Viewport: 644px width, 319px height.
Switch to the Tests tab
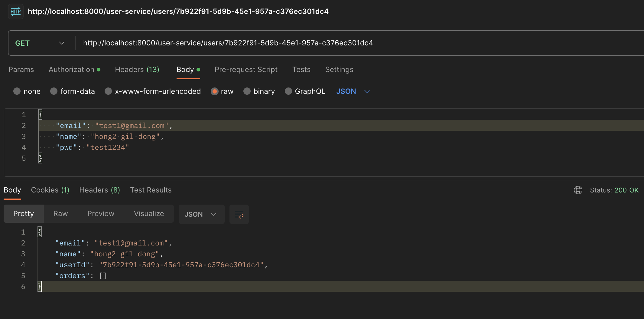pos(301,69)
